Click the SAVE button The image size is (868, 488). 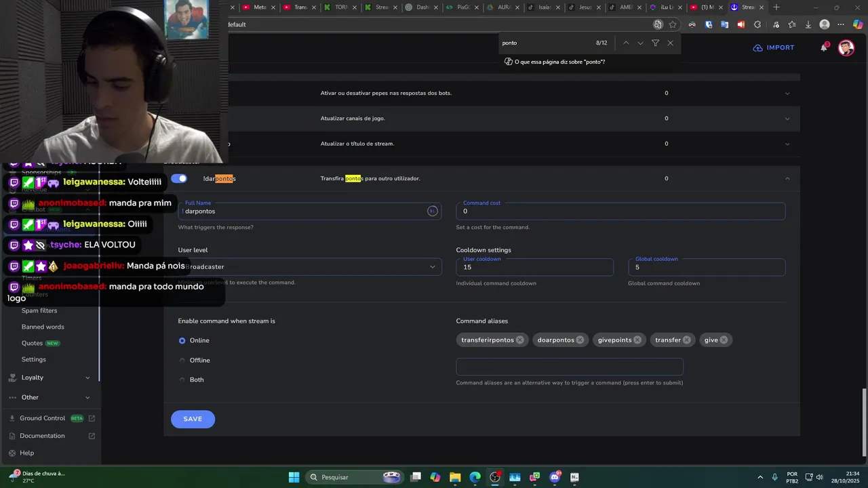193,419
